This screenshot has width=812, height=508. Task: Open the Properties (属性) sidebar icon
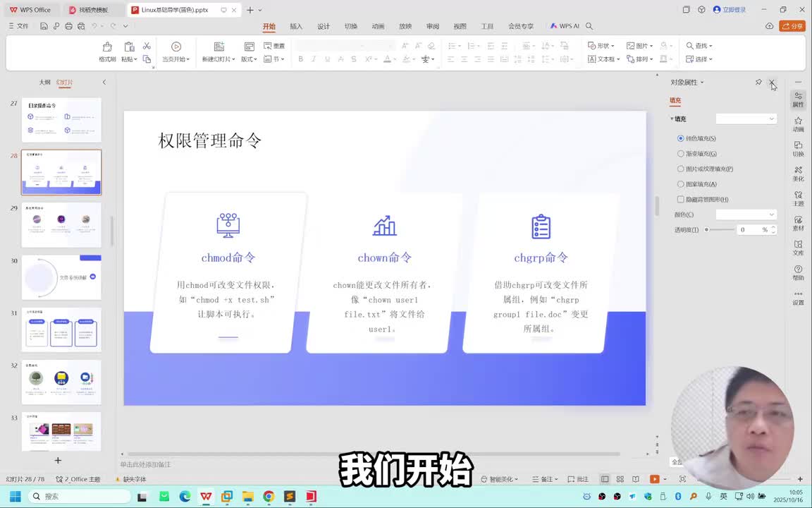[x=798, y=99]
